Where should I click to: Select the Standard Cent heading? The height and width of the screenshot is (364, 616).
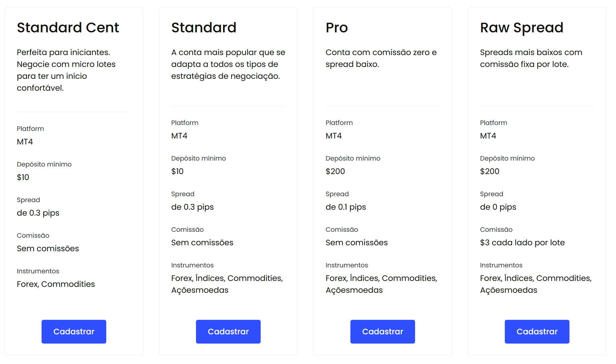click(68, 27)
